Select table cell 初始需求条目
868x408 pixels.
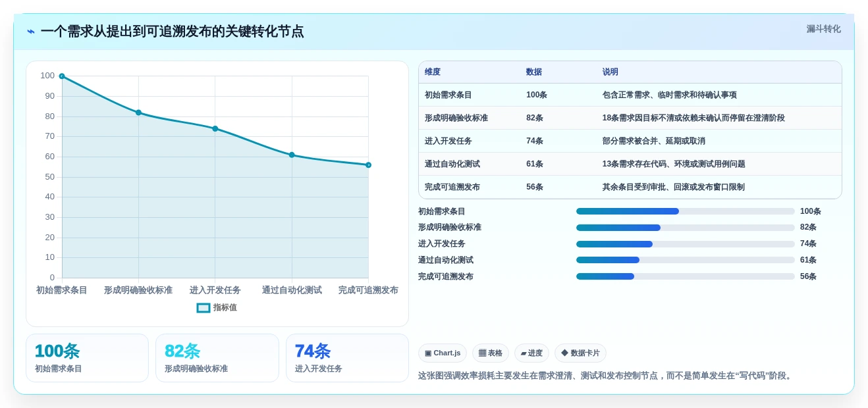[448, 95]
